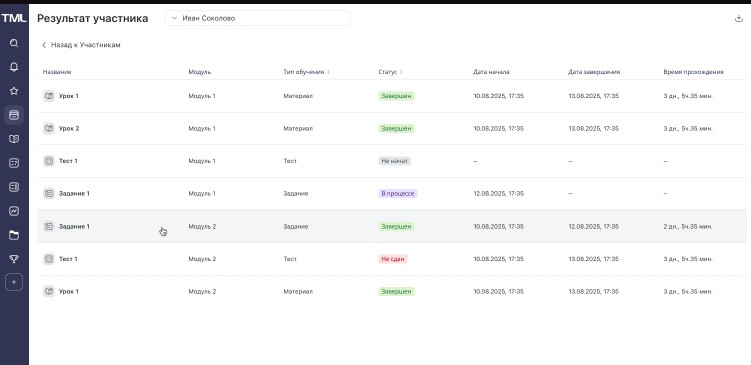Click the dashed plus add icon in sidebar
The image size is (751, 365).
tap(14, 283)
